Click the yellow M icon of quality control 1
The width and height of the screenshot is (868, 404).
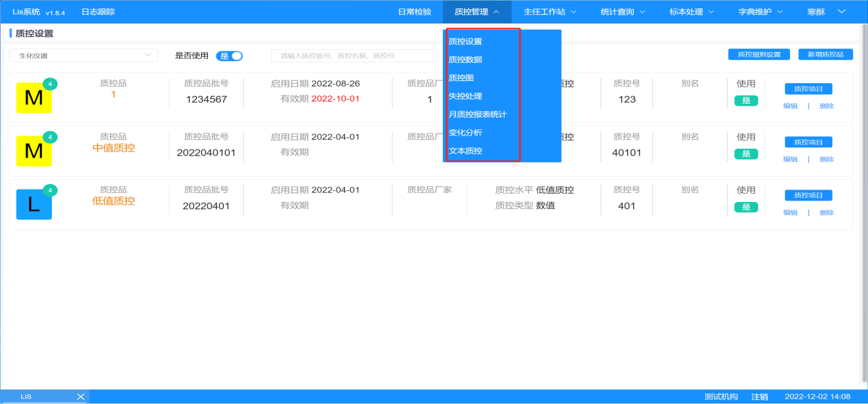34,98
